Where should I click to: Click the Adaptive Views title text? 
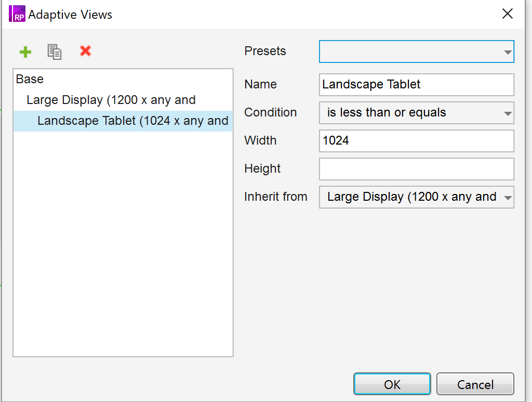[70, 15]
